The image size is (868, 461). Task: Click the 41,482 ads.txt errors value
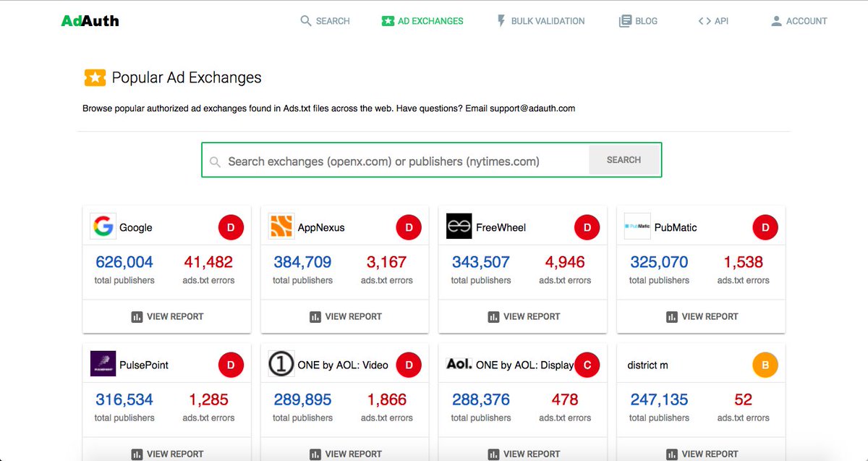208,262
